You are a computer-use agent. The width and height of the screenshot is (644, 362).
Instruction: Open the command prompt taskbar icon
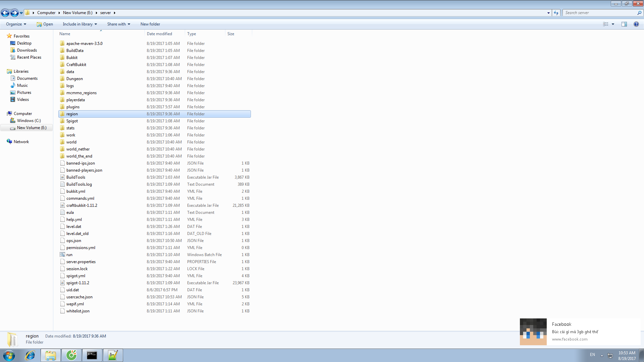tap(92, 355)
